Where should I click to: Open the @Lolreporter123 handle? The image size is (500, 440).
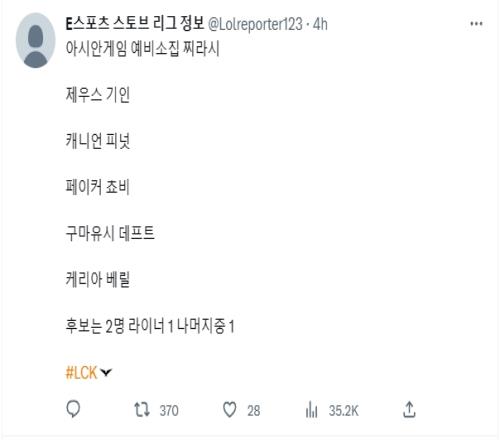pyautogui.click(x=255, y=24)
